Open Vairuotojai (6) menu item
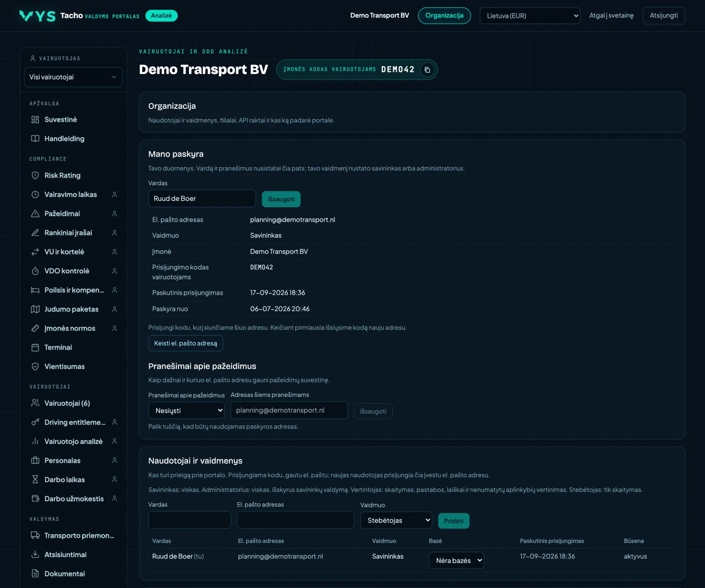 coord(73,403)
